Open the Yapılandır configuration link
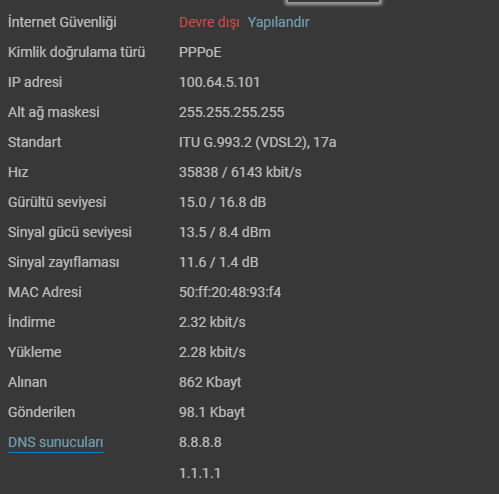Screen dimensions: 499x494 [x=278, y=22]
